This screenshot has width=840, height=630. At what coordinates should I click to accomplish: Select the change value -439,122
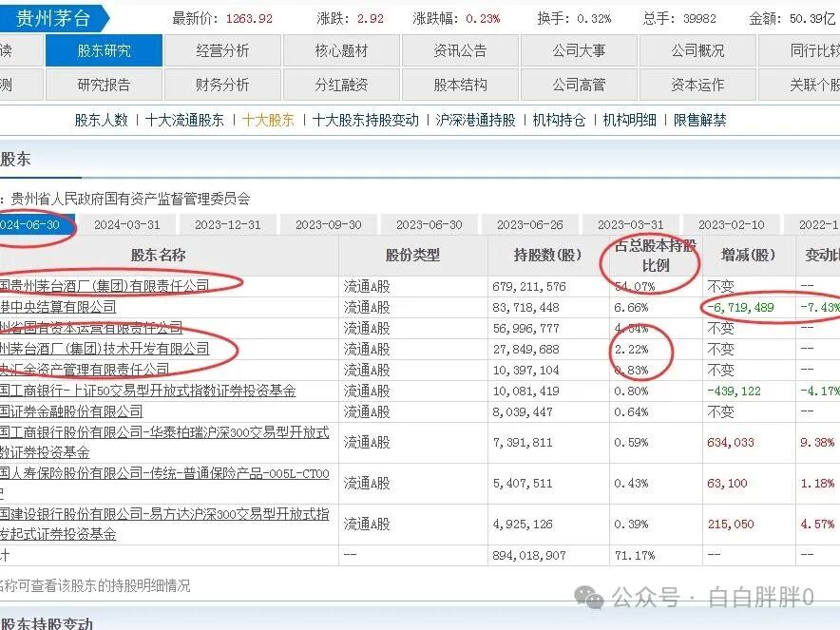(734, 391)
